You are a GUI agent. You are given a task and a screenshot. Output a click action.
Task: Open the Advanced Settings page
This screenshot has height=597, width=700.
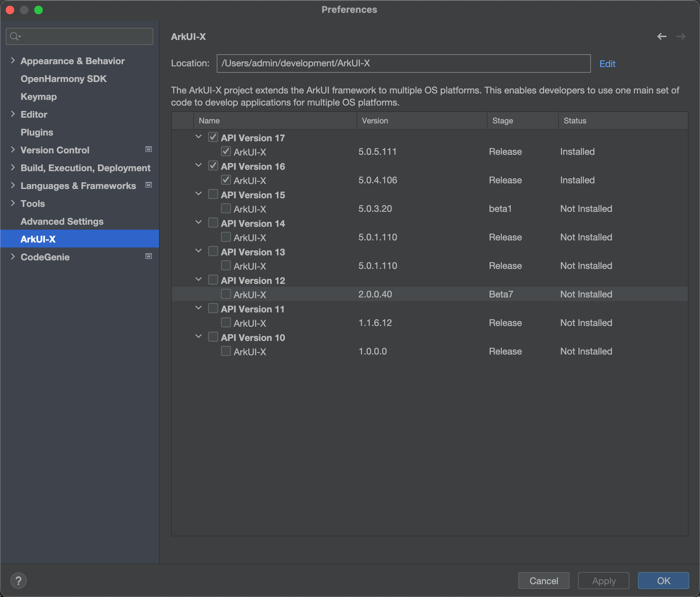(62, 221)
